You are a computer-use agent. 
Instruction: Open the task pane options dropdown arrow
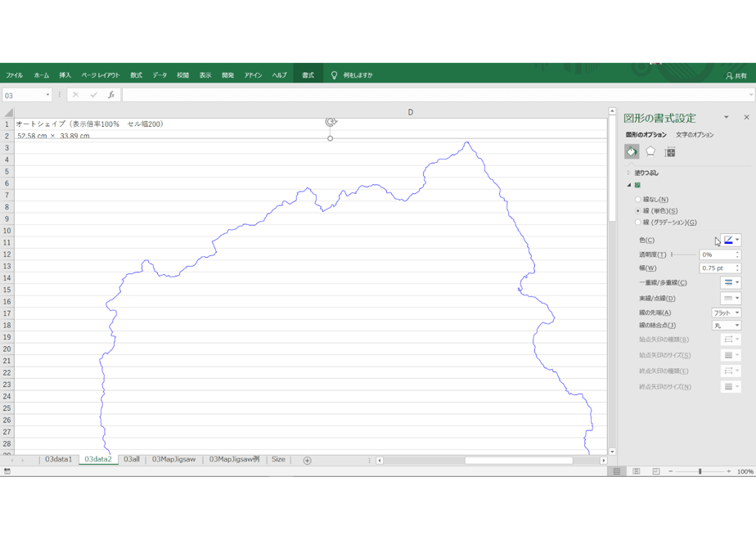726,117
